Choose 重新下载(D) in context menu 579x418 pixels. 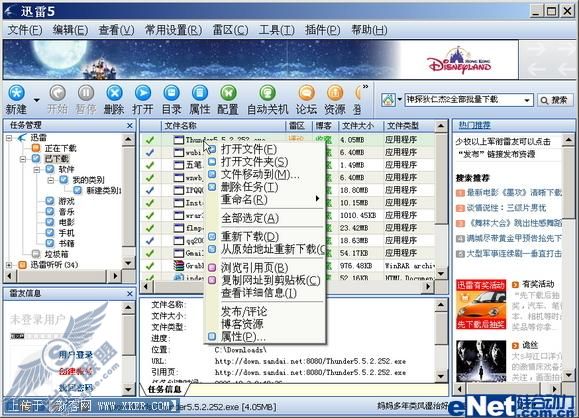[x=250, y=236]
